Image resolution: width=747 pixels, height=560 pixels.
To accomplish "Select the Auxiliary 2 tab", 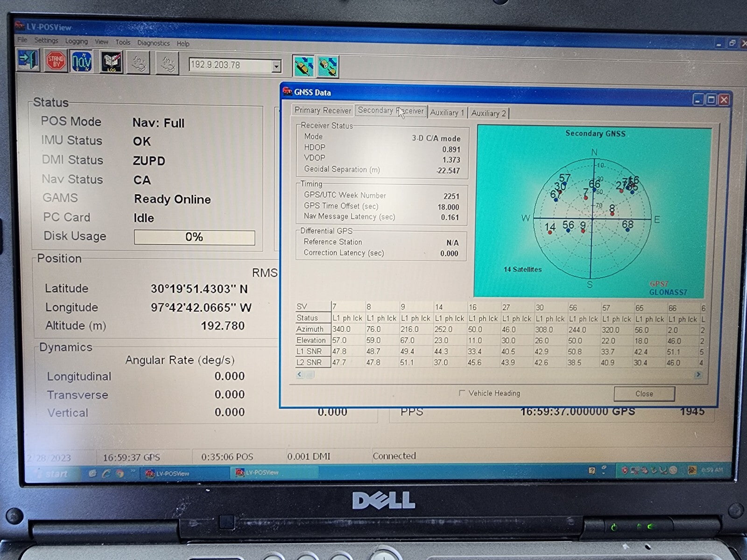I will coord(489,113).
